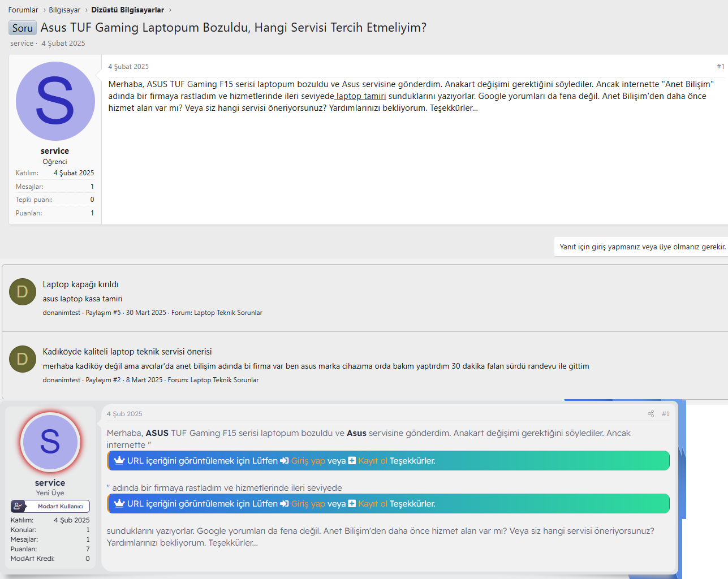Click 'Yeni Üye' user title

[x=50, y=493]
